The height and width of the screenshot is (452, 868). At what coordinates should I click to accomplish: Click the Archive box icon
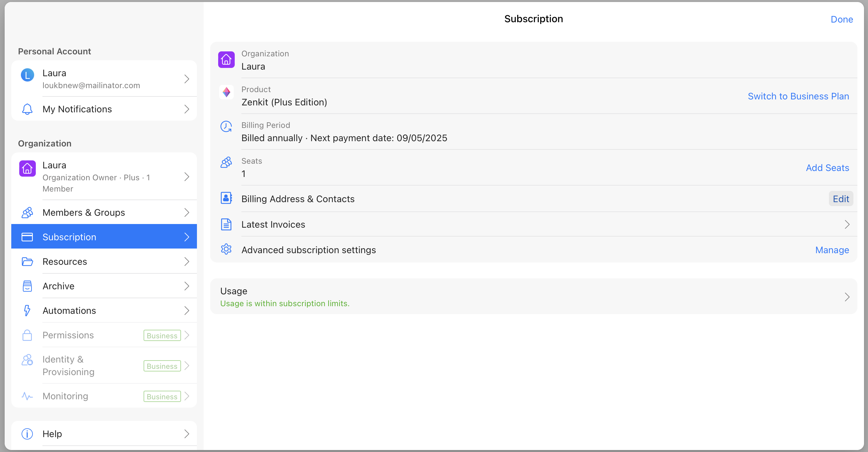pos(27,286)
